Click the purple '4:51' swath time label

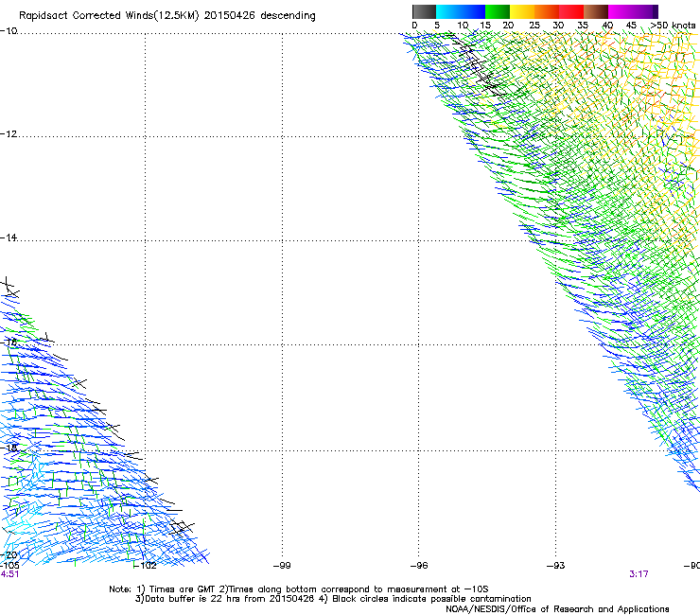(x=9, y=574)
